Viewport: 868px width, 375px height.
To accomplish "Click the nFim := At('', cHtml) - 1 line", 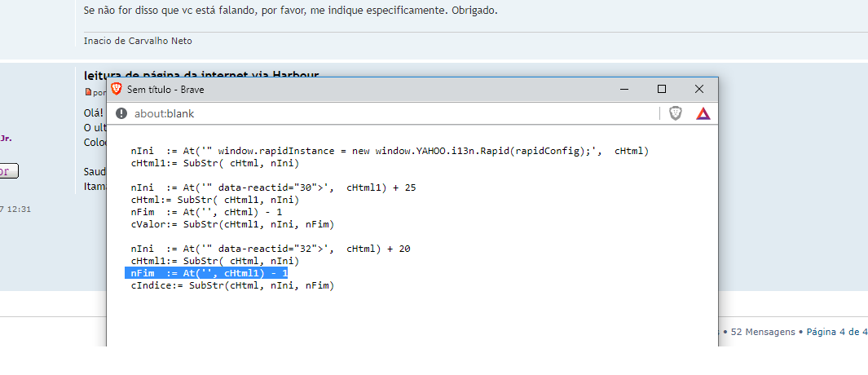I will tap(206, 212).
